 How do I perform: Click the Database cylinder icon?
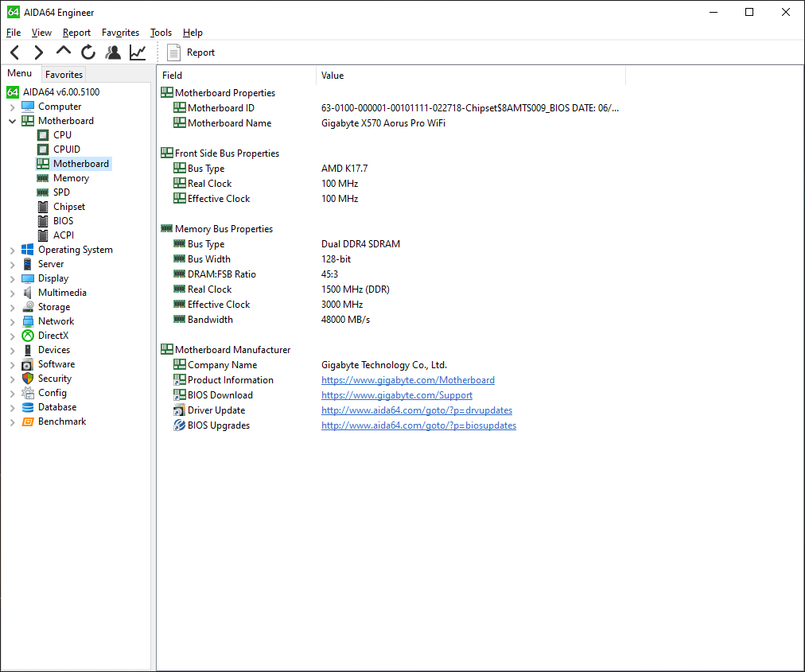pyautogui.click(x=28, y=407)
